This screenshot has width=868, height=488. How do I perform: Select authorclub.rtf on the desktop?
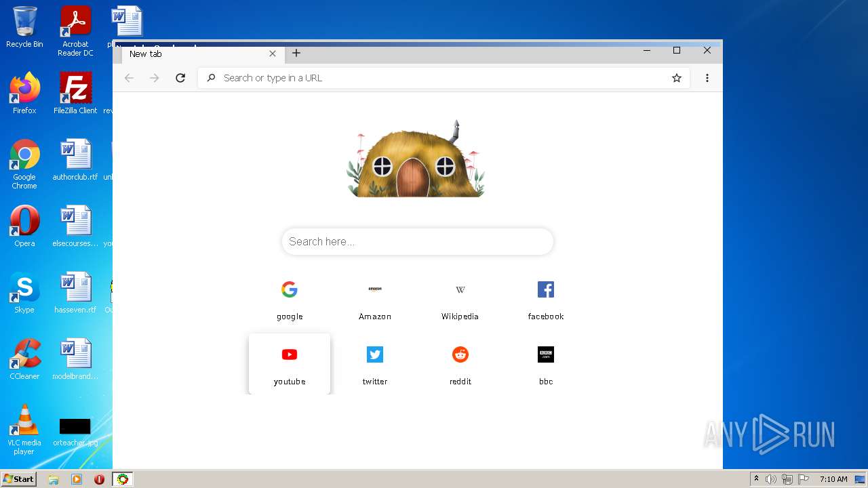[75, 160]
